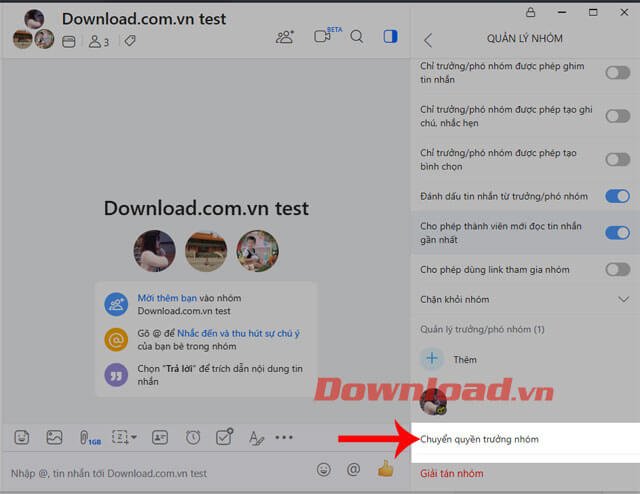
Task: Expand the Chặn khỏi nhóm section
Action: [x=525, y=299]
